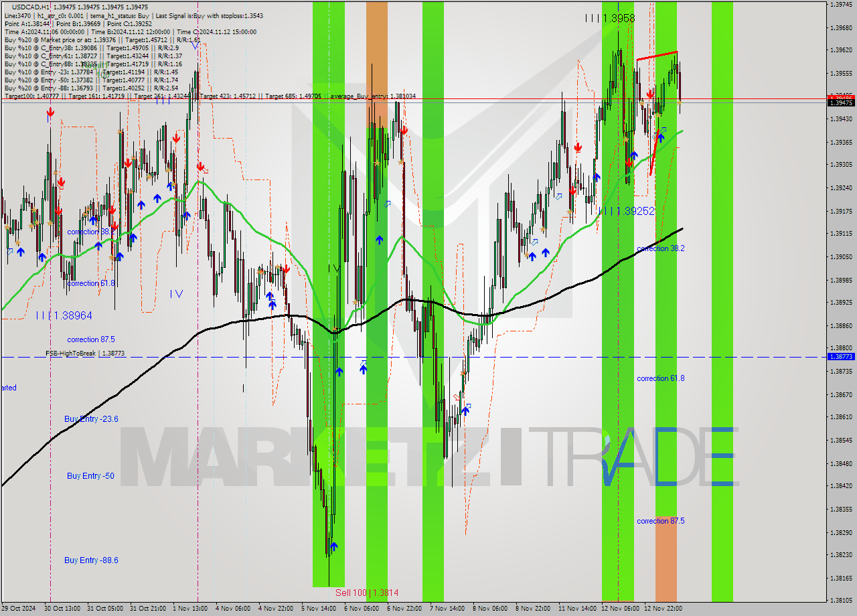Click the black current price tag 1.39475
The height and width of the screenshot is (616, 857).
click(840, 102)
